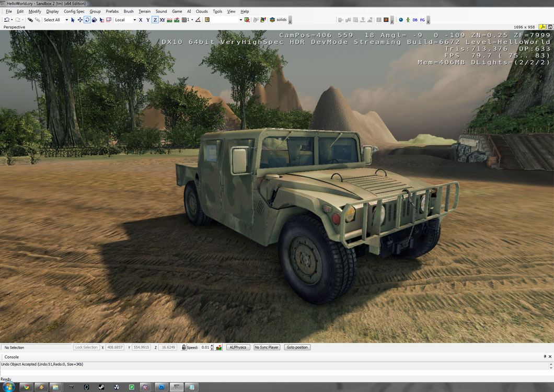Click the X coordinate field
This screenshot has height=392, width=554.
coord(115,347)
